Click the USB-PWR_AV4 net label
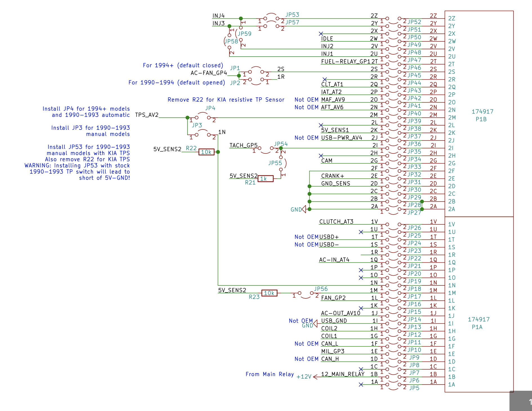 (x=342, y=138)
